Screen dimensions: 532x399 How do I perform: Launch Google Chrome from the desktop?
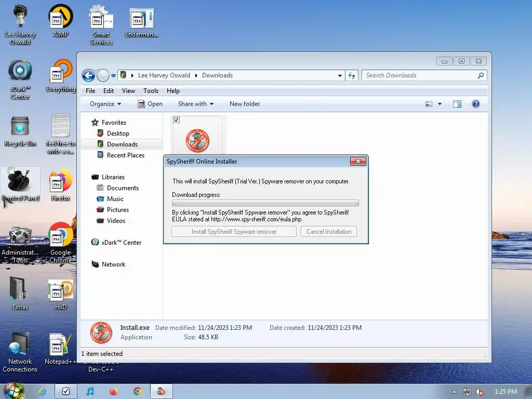pos(60,243)
